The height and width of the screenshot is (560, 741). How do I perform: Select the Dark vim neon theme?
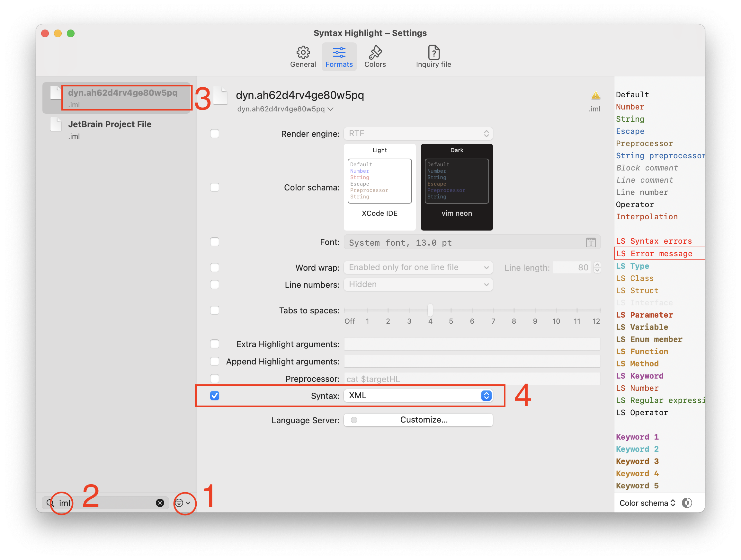point(457,187)
